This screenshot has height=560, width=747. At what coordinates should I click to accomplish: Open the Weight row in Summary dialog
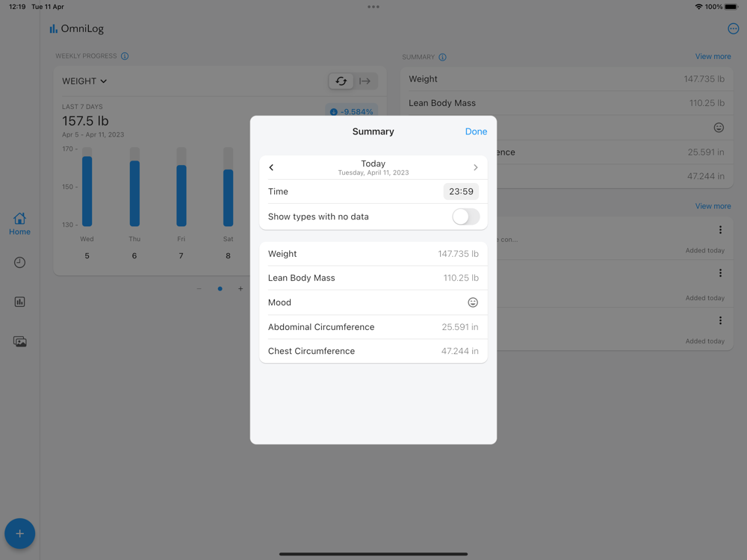point(373,254)
